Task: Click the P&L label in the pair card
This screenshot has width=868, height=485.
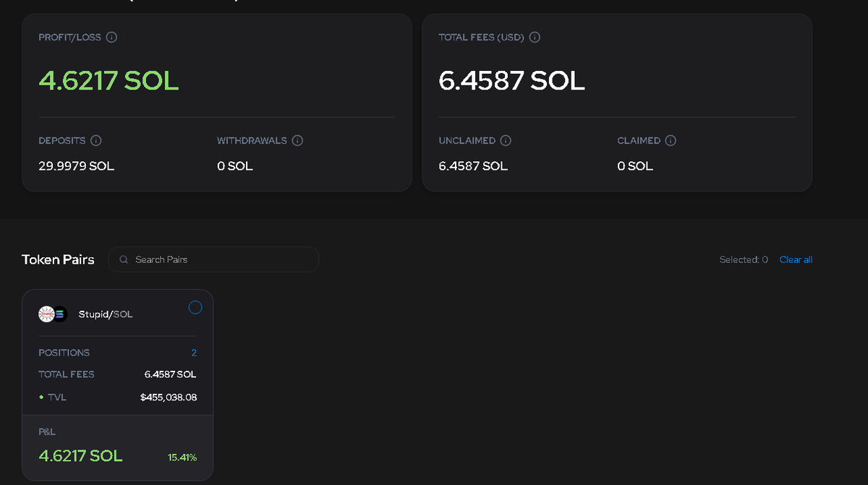Action: 47,432
